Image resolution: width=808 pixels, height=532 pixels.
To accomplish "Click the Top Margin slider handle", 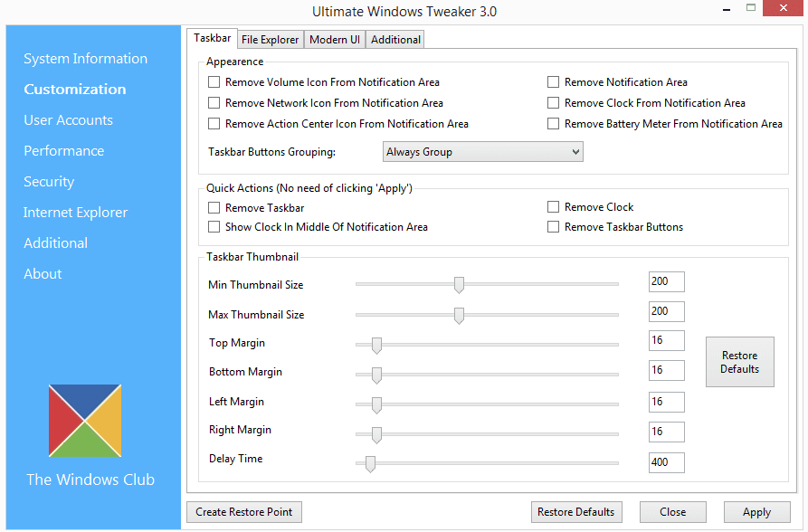I will click(x=376, y=346).
